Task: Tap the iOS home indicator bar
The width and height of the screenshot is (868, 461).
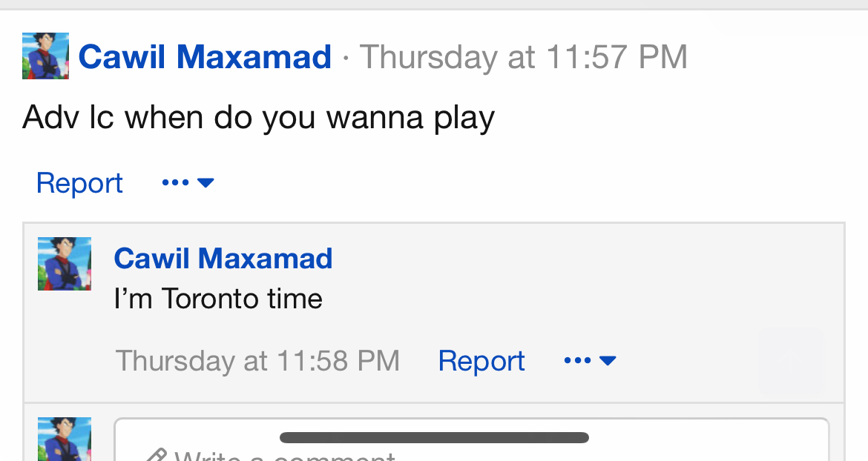Action: [x=434, y=437]
